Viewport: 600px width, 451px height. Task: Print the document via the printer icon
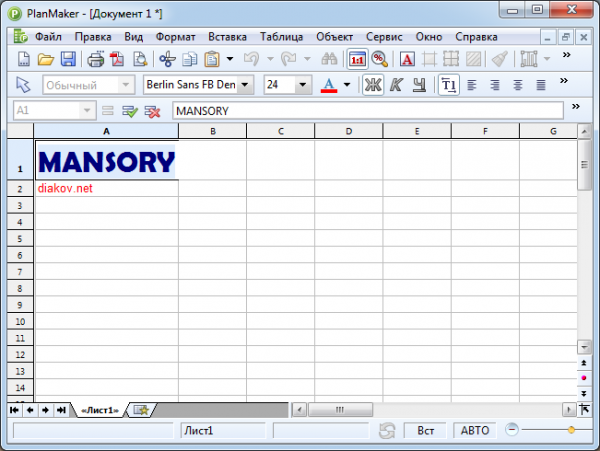pos(95,59)
